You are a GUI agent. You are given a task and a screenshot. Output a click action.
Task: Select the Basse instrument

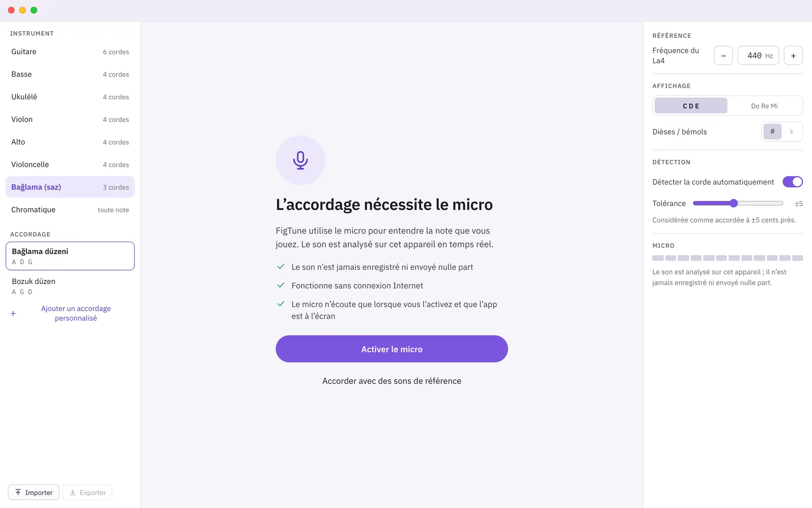pyautogui.click(x=70, y=74)
